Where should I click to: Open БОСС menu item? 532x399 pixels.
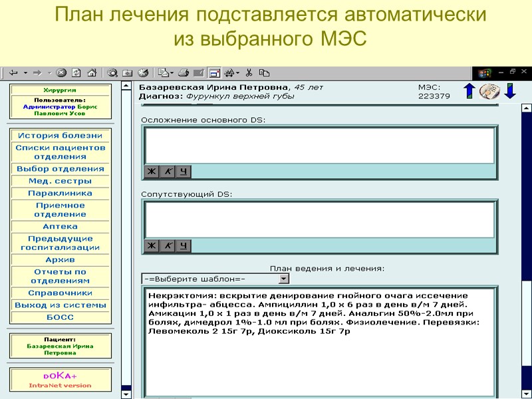(60, 317)
